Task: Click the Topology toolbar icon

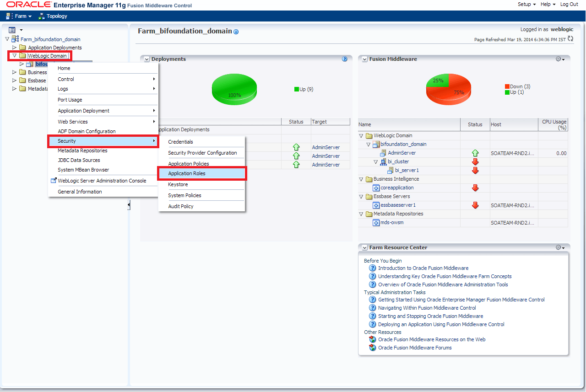Action: pyautogui.click(x=41, y=16)
